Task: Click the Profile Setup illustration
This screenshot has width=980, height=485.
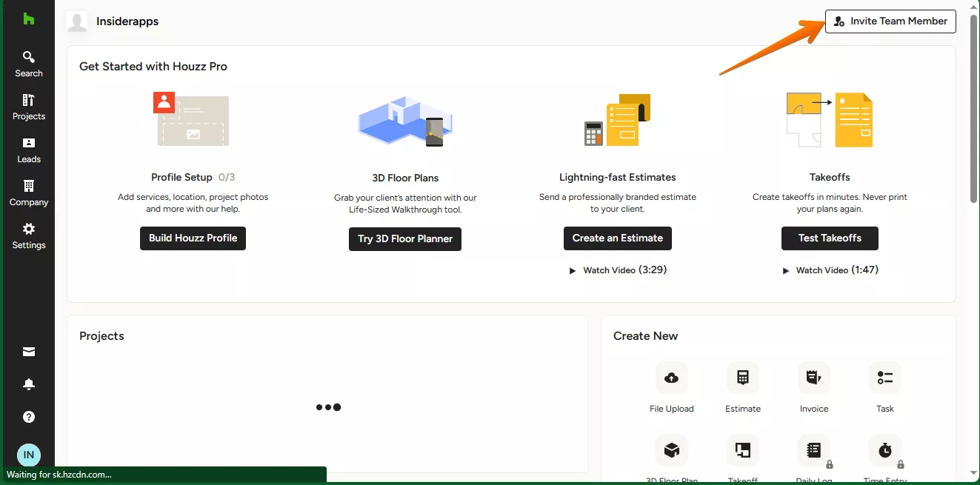Action: (x=191, y=118)
